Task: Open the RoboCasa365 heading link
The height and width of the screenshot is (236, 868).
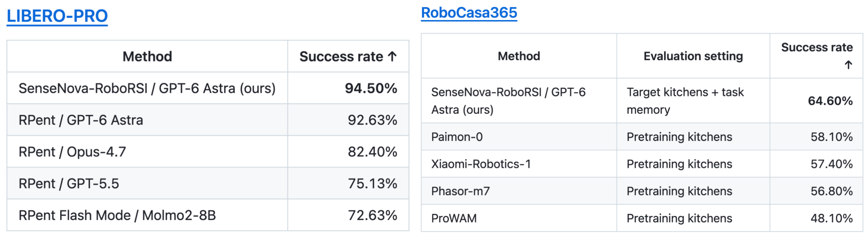Action: [x=469, y=13]
